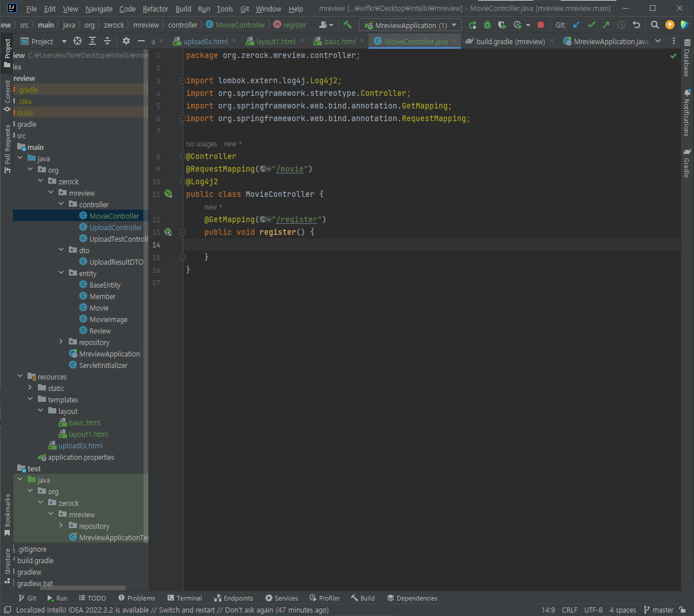Expand the repository package under mreview
The image size is (694, 616).
coord(61,342)
